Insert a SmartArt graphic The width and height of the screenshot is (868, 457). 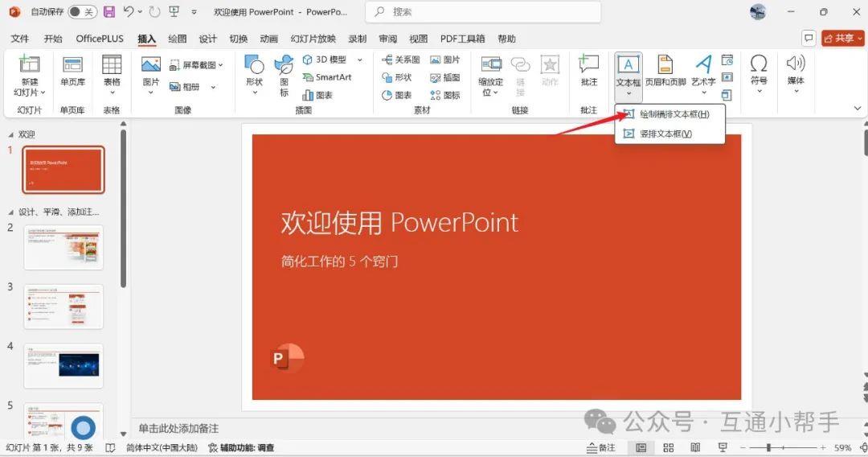click(x=326, y=77)
